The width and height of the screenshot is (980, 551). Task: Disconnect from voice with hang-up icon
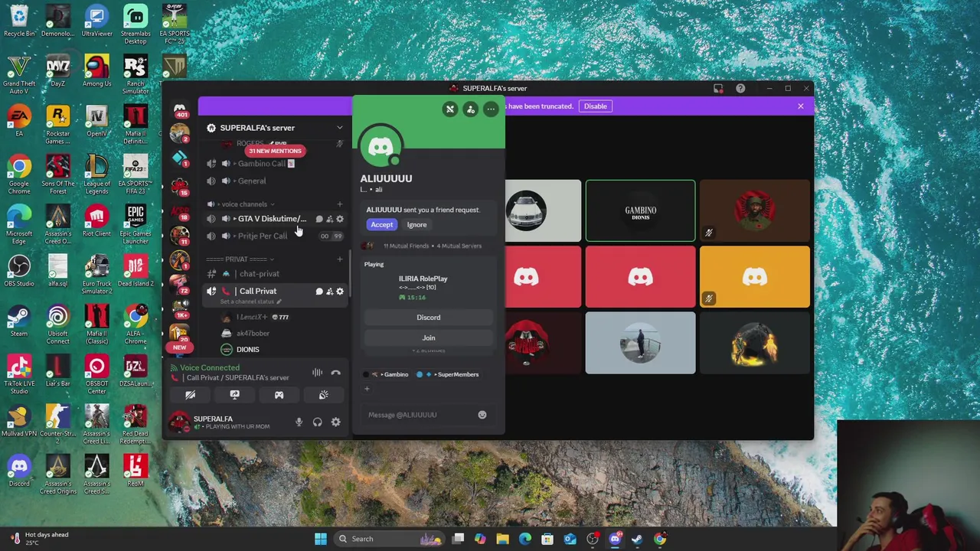pyautogui.click(x=335, y=373)
